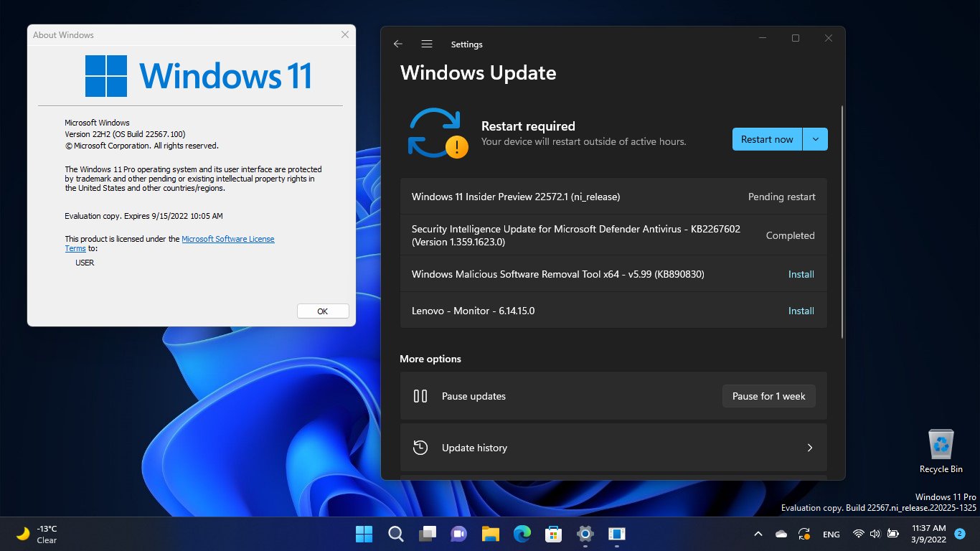Click "Windows 11 Insider Preview 22572.1 (ni_release)"
This screenshot has width=980, height=551.
tap(516, 197)
